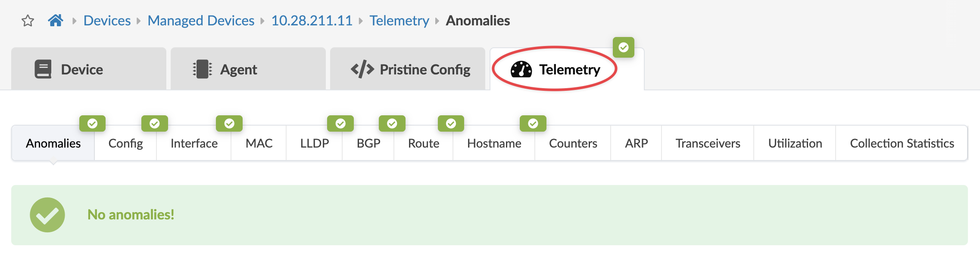Click the Telemetry gauge icon

[521, 69]
